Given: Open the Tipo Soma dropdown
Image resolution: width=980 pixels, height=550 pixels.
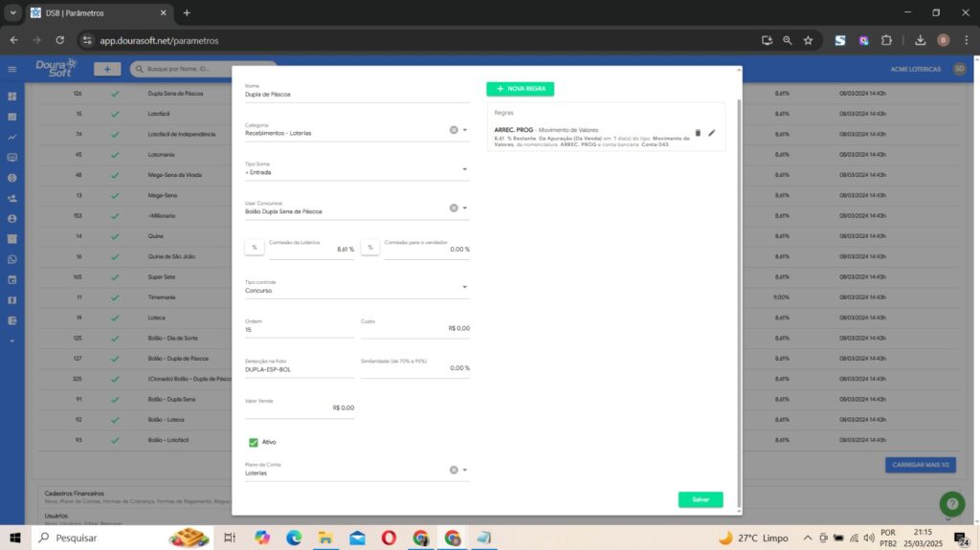Looking at the screenshot, I should (465, 169).
